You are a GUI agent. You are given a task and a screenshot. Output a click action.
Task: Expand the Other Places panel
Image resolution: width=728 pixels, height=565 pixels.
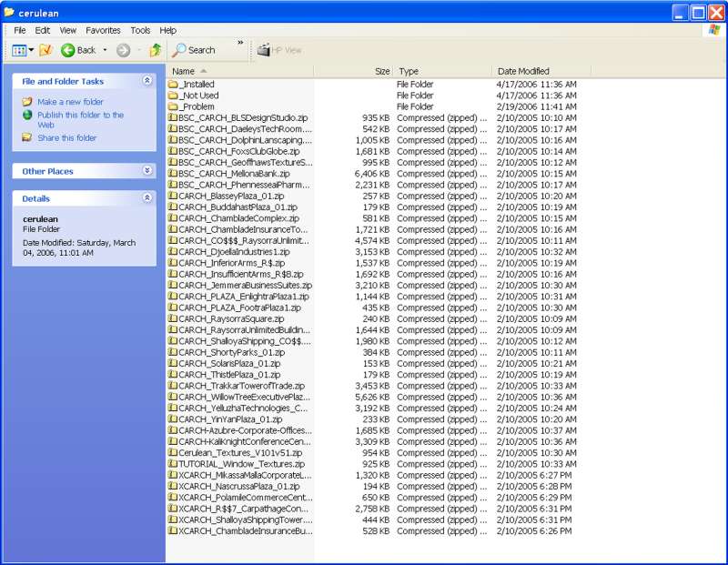[x=147, y=171]
